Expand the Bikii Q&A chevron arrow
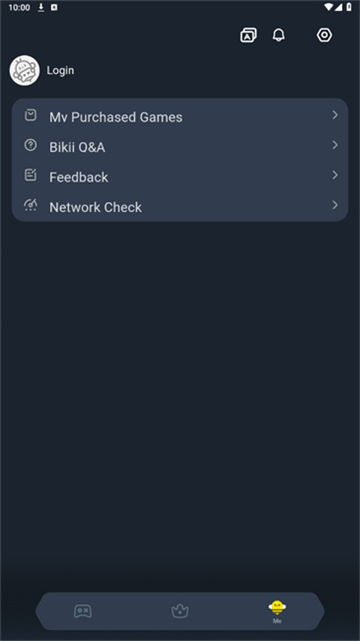 pos(335,145)
